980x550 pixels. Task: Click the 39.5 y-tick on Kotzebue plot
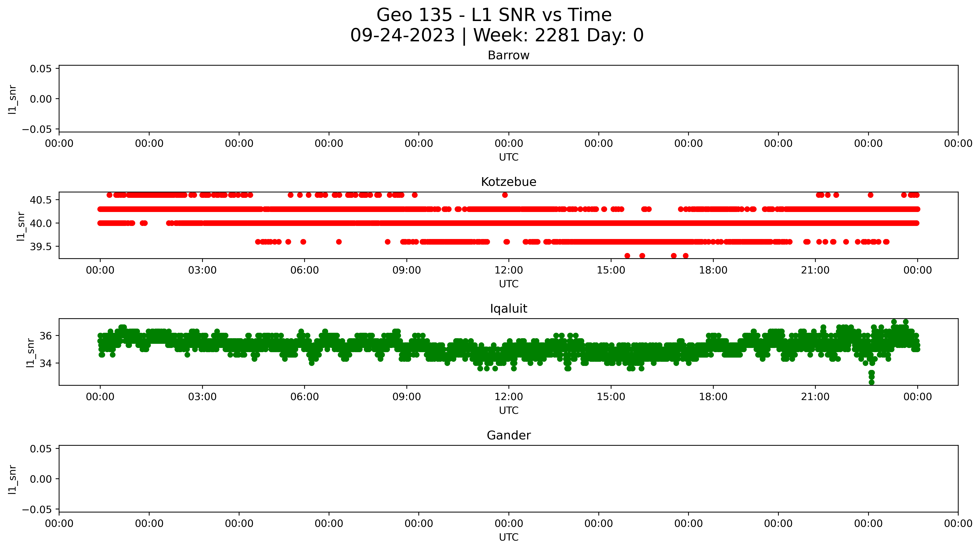(x=41, y=247)
